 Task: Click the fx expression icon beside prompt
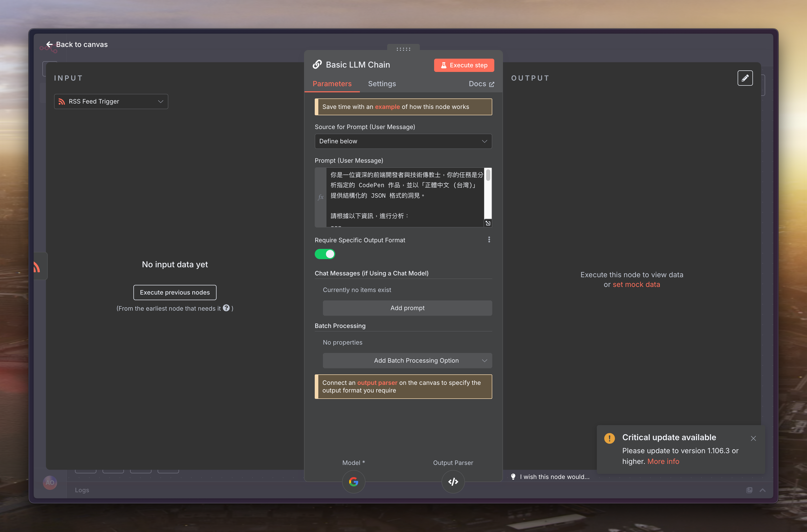pos(321,197)
